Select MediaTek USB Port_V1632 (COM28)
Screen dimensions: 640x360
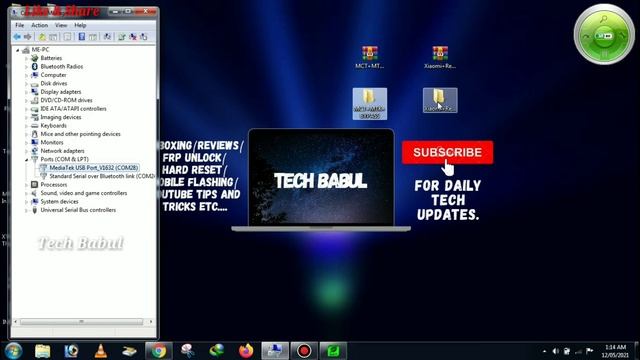pyautogui.click(x=93, y=168)
